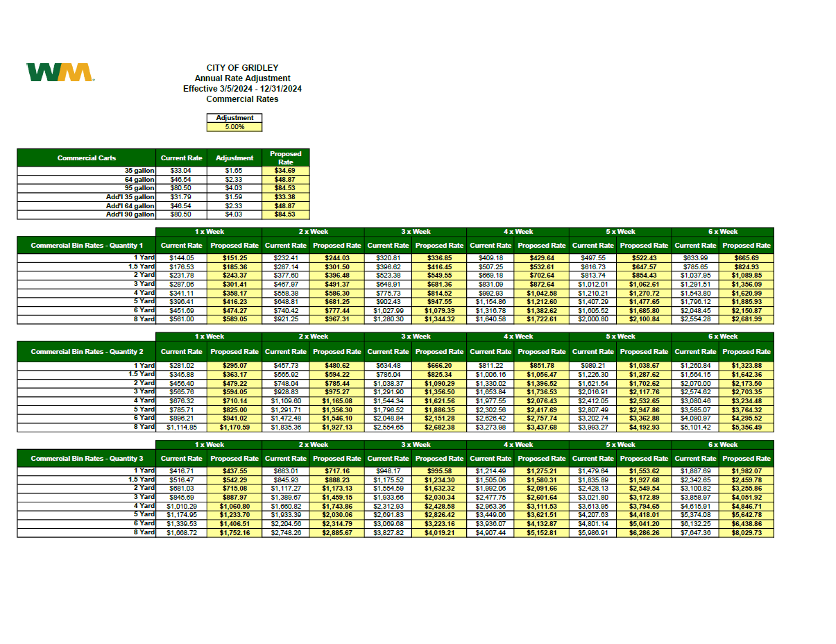The height and width of the screenshot is (644, 836).
Task: Click the $4,019.21 proposed rate cell
Action: pos(439,533)
